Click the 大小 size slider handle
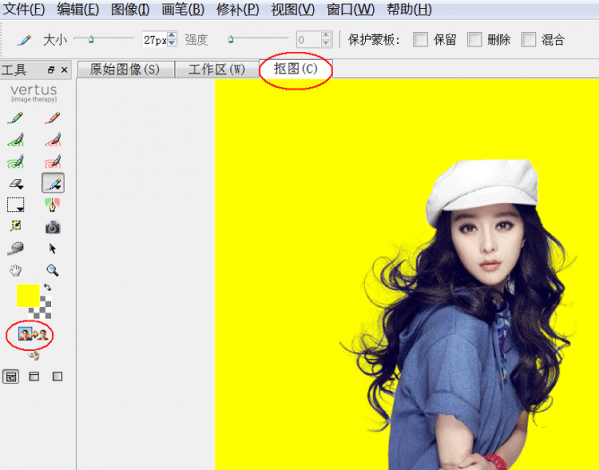Image resolution: width=599 pixels, height=470 pixels. [x=91, y=39]
